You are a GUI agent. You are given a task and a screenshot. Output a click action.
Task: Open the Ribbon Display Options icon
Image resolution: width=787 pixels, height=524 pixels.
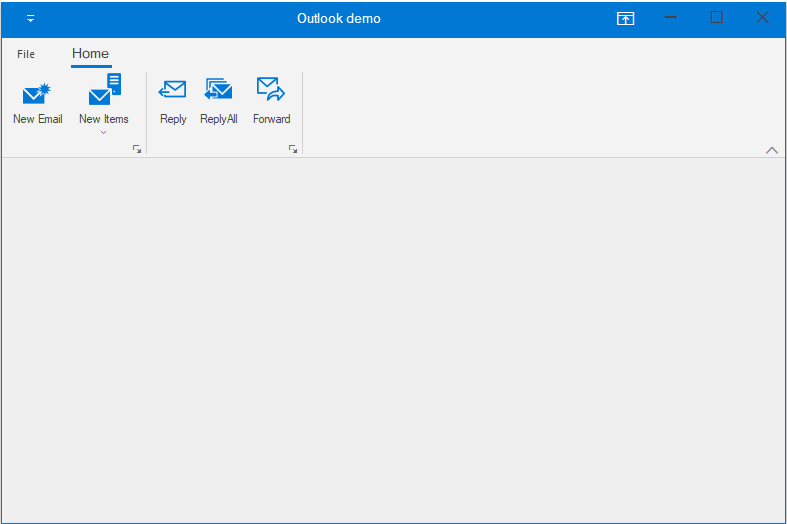click(x=625, y=18)
